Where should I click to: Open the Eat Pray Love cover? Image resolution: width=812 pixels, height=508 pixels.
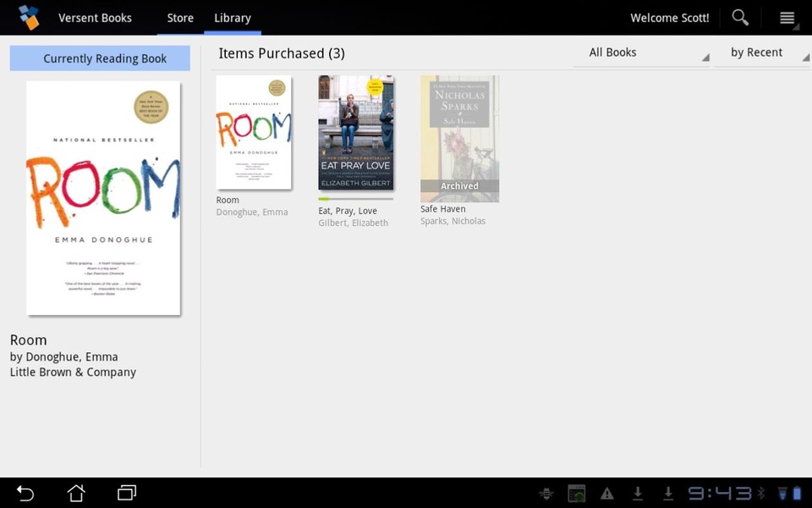(356, 133)
